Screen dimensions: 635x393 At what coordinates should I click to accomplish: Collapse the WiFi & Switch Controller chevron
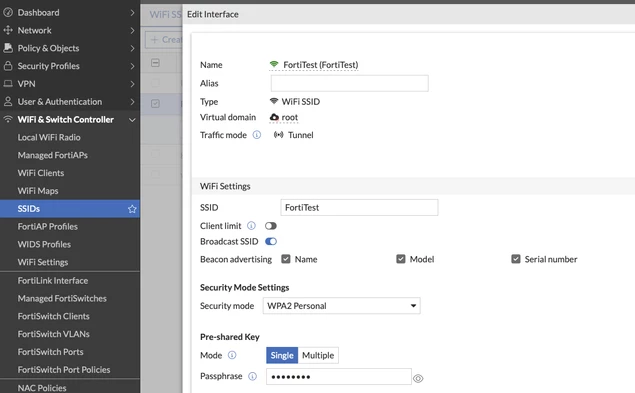132,120
